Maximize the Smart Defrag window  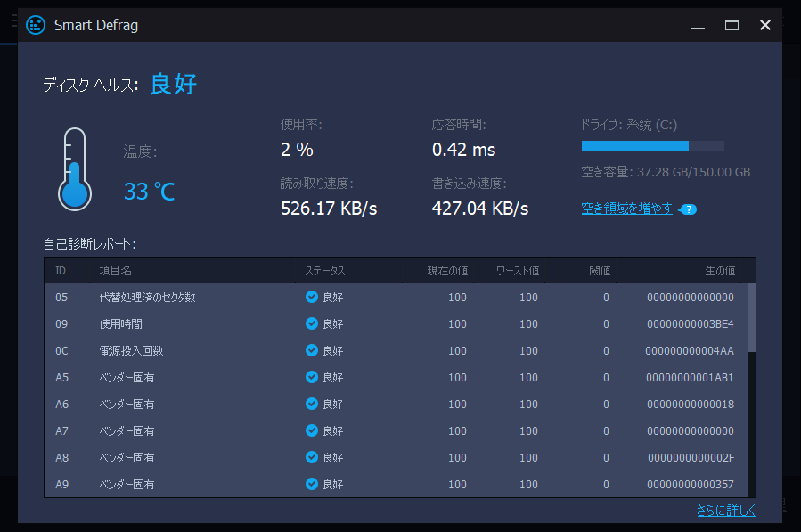pyautogui.click(x=732, y=25)
